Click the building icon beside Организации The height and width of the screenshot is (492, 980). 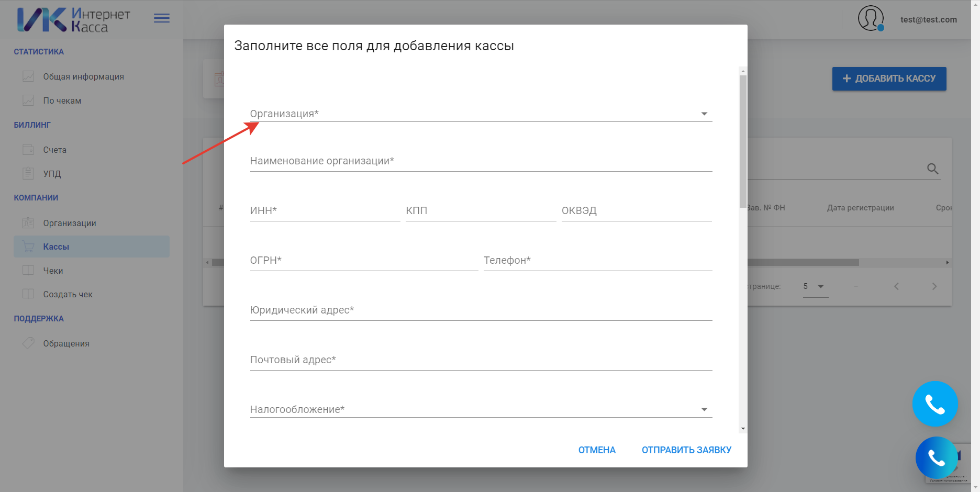(28, 223)
